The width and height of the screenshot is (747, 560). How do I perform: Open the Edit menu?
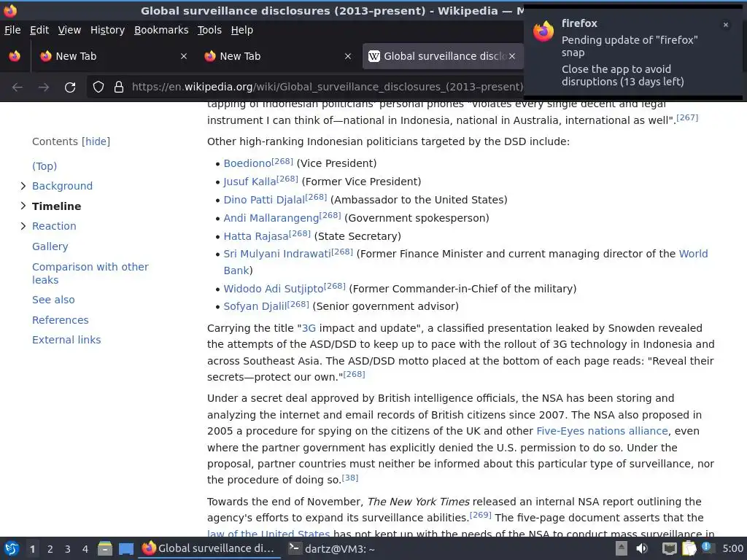point(39,30)
